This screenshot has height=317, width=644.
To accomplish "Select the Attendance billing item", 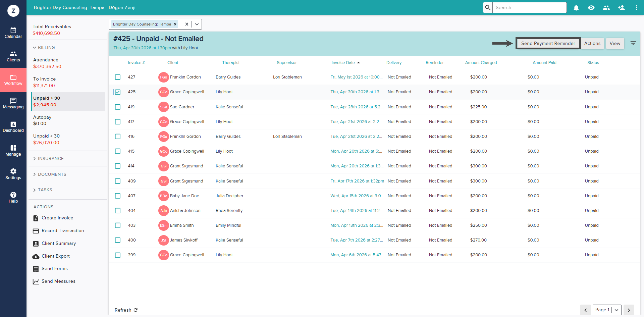I will pyautogui.click(x=68, y=63).
